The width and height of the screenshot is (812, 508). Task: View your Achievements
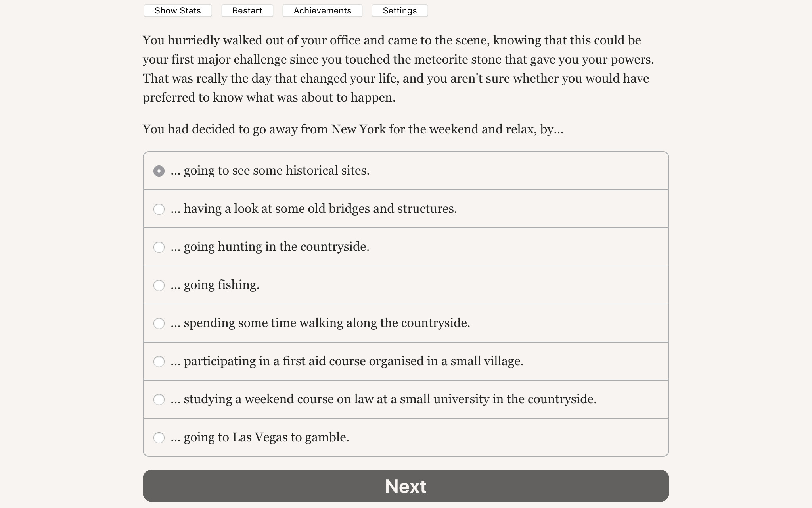coord(322,10)
